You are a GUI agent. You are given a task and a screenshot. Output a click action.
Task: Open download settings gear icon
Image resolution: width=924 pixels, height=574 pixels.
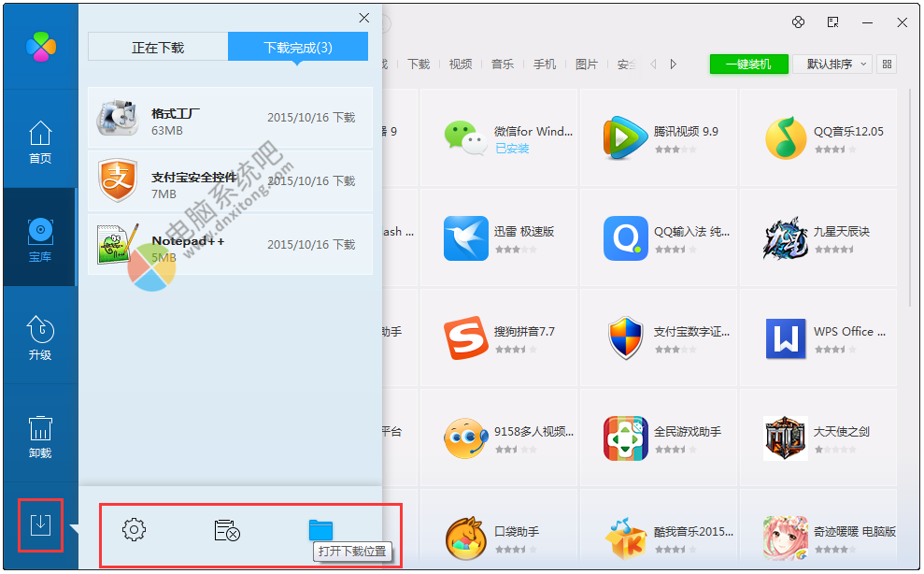[x=135, y=529]
